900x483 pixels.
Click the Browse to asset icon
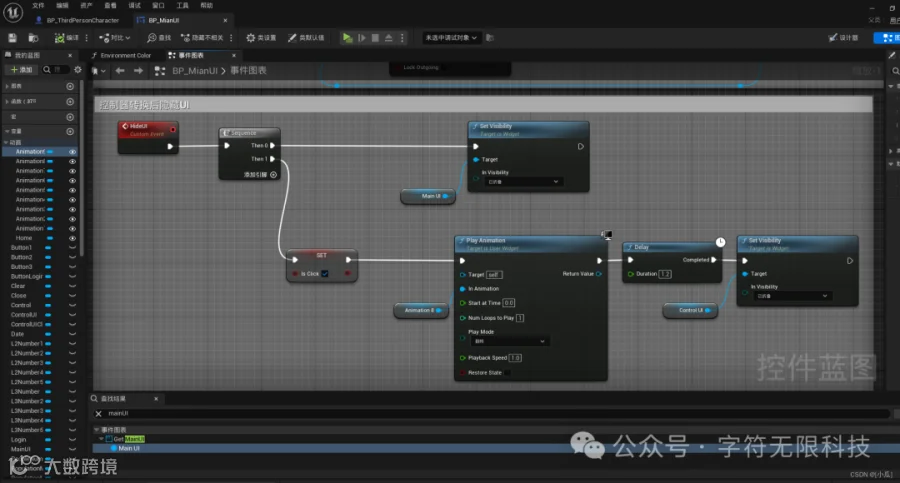click(x=33, y=37)
